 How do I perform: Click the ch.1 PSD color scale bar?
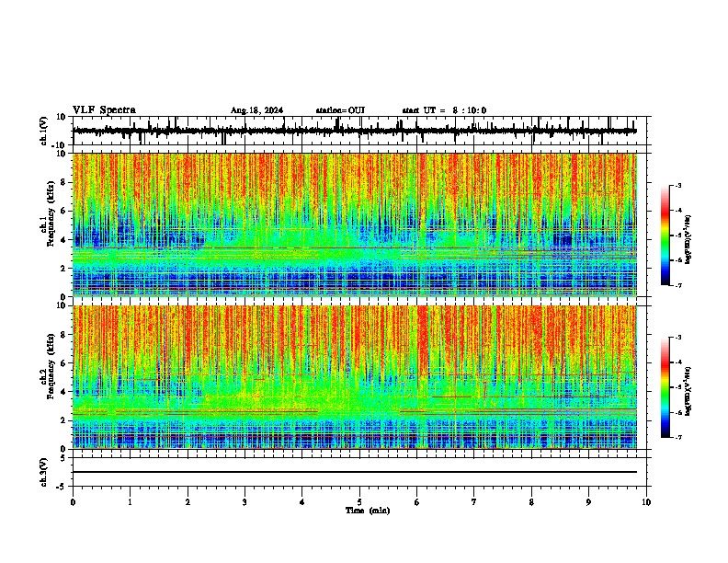[x=665, y=236]
